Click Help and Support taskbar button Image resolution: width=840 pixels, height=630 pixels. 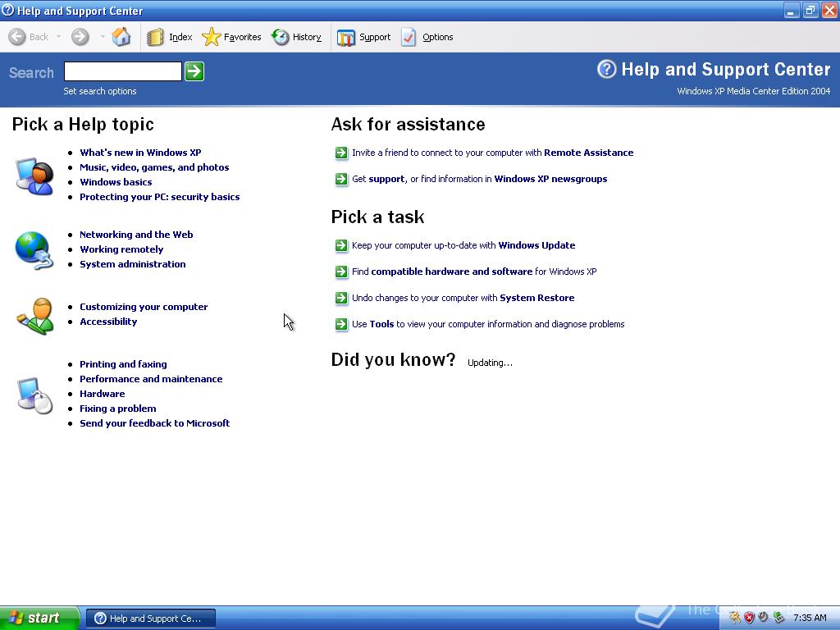(x=151, y=619)
